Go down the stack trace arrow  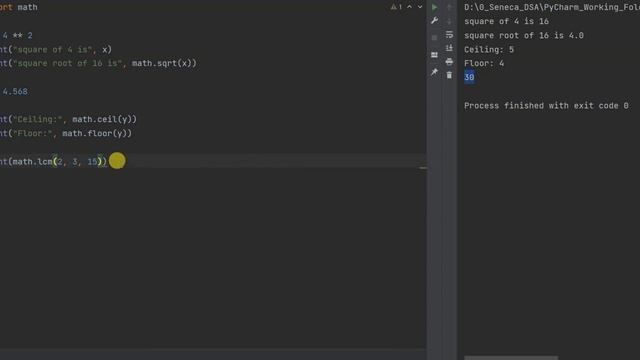(x=449, y=21)
